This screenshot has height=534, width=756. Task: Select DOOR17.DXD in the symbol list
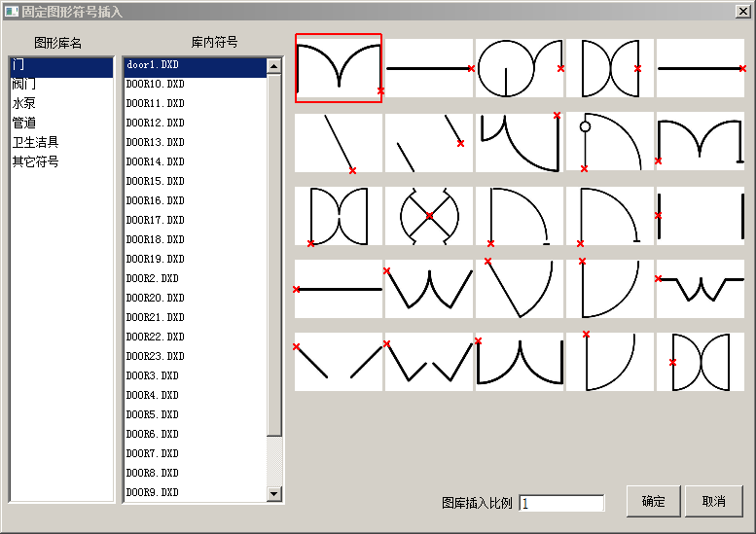[x=196, y=220]
